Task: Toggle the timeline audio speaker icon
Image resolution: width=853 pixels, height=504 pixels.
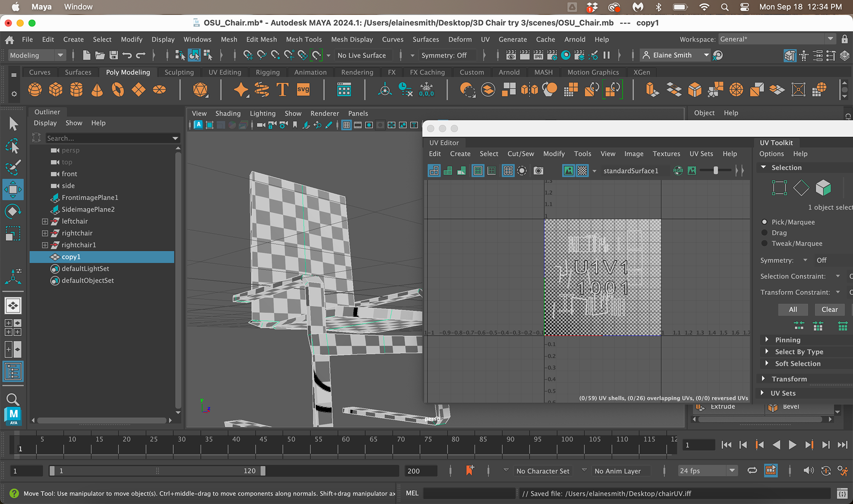Action: pyautogui.click(x=809, y=471)
